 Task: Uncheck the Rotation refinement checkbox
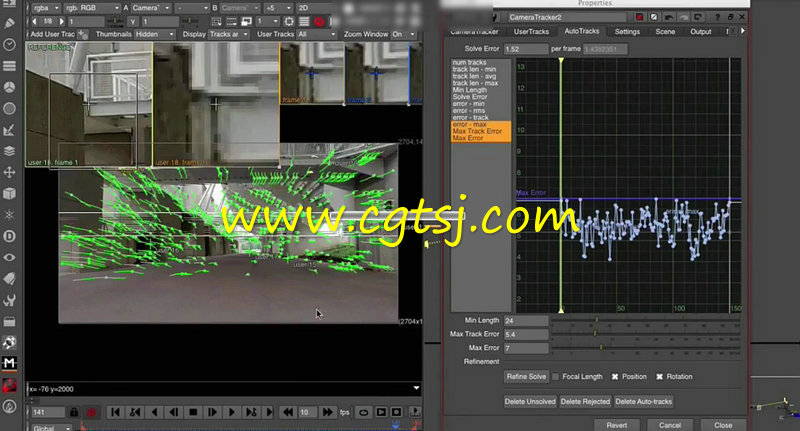click(x=660, y=377)
